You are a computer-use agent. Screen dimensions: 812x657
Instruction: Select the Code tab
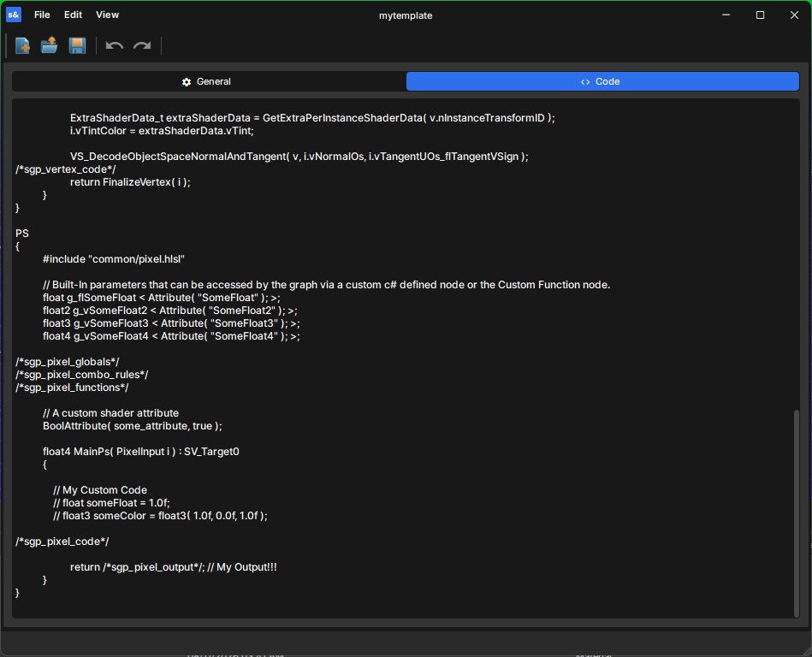(x=602, y=81)
